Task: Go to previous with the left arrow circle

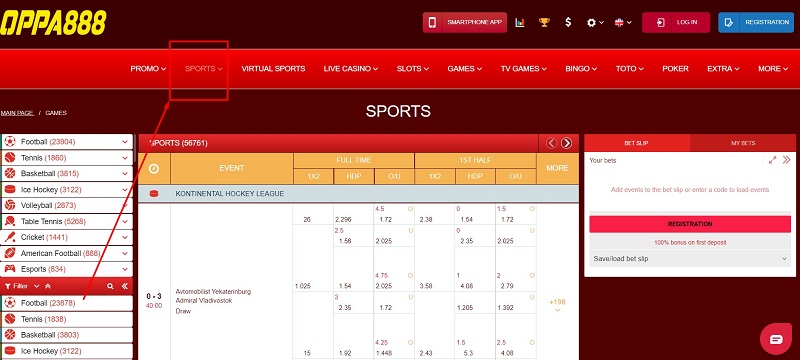Action: tap(551, 143)
